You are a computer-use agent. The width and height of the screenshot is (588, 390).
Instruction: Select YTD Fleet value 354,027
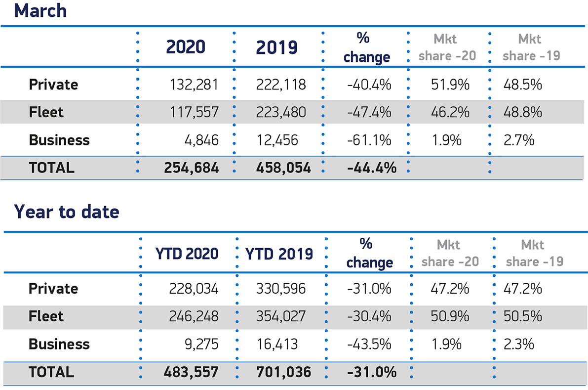281,316
